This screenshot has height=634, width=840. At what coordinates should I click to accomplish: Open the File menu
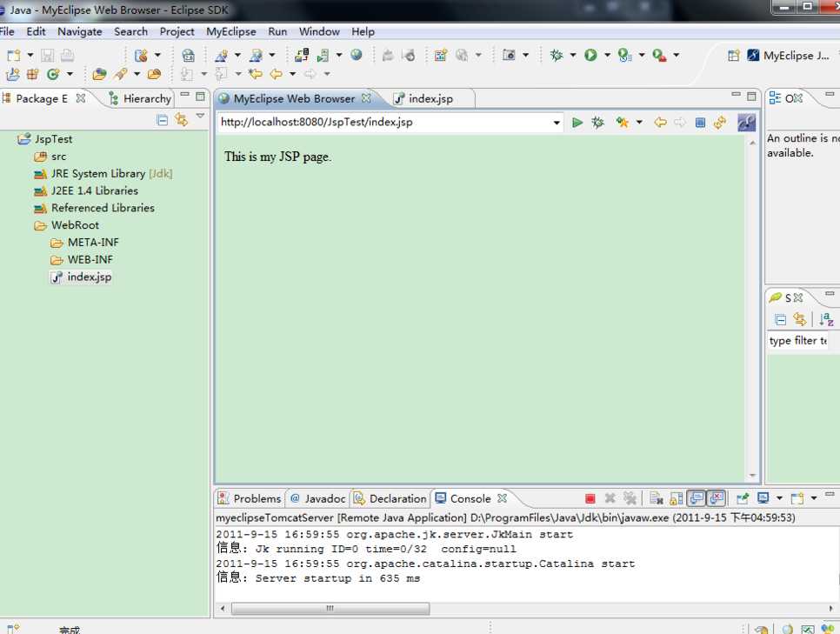click(x=7, y=31)
